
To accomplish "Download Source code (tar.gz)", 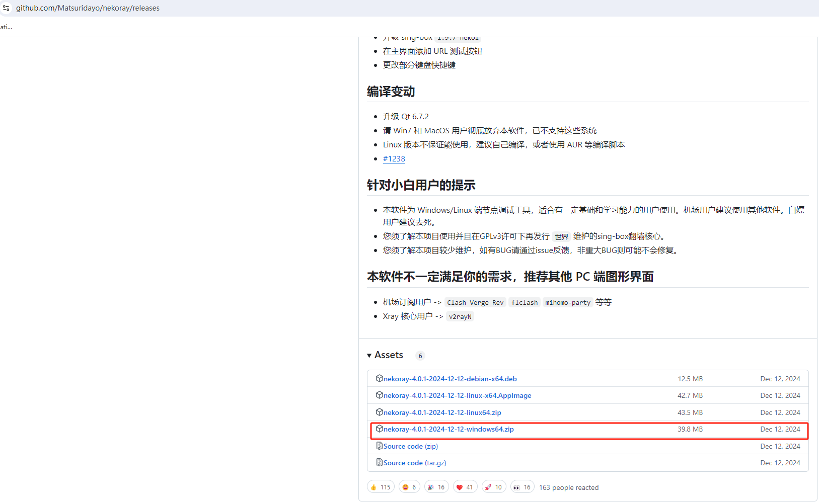I will pyautogui.click(x=415, y=463).
